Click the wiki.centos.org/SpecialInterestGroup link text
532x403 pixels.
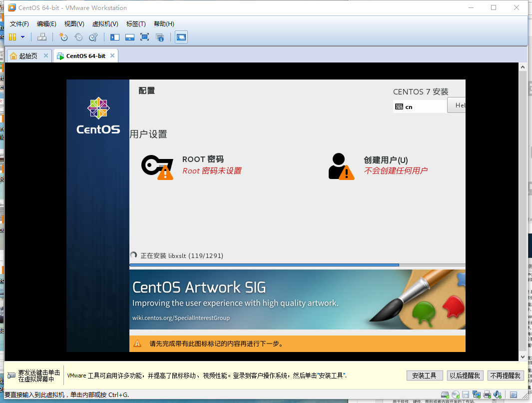[x=181, y=318]
